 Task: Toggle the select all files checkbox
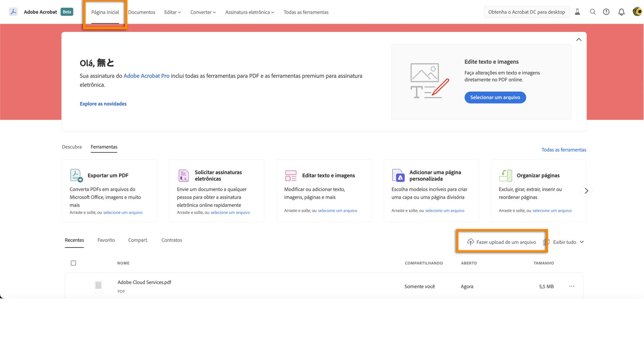click(x=73, y=263)
